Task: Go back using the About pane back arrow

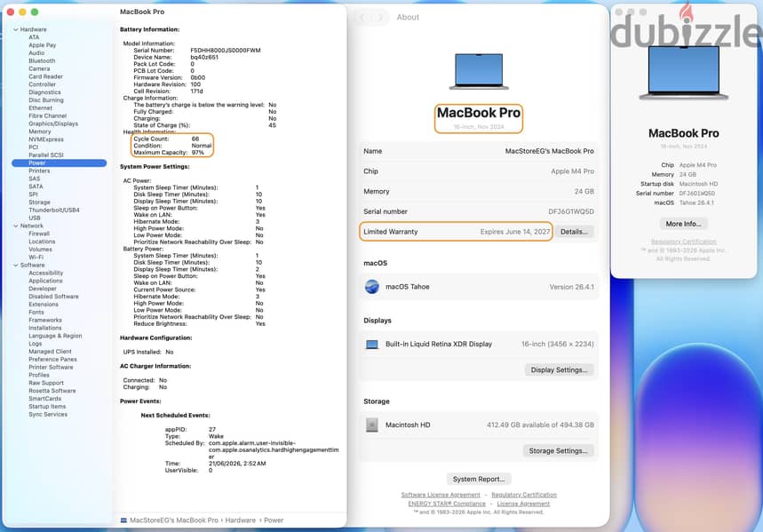Action: (x=362, y=18)
